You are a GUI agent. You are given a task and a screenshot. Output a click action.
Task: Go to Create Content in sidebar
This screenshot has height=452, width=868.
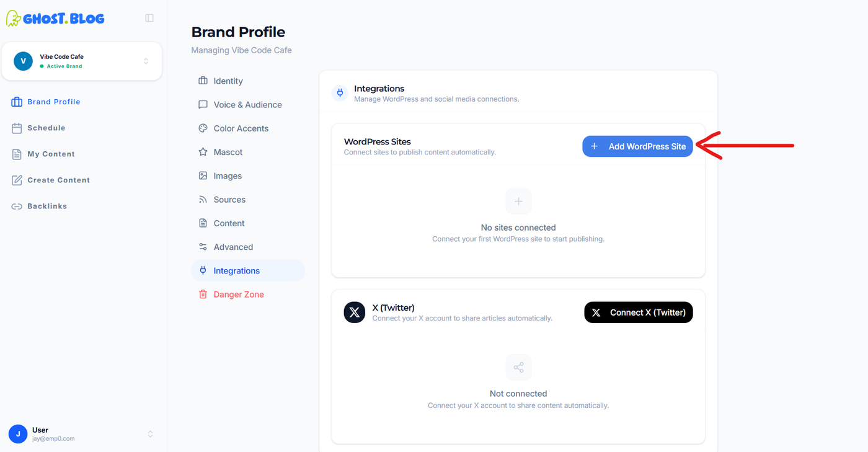point(58,180)
